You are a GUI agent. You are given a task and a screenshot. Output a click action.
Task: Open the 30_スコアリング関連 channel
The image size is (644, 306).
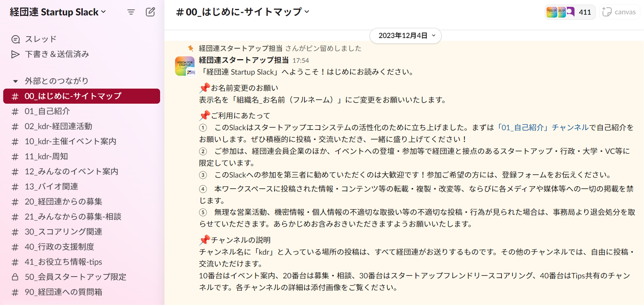pos(82,232)
